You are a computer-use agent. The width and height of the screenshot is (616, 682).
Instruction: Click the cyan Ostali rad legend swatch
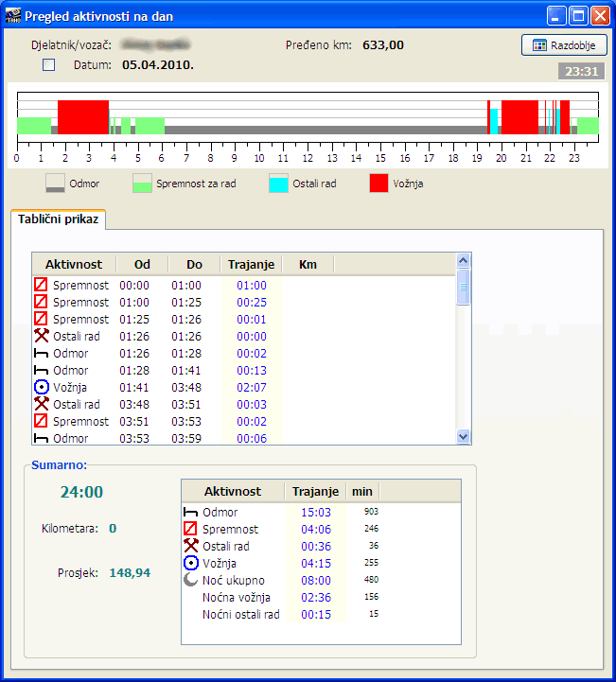click(x=278, y=183)
